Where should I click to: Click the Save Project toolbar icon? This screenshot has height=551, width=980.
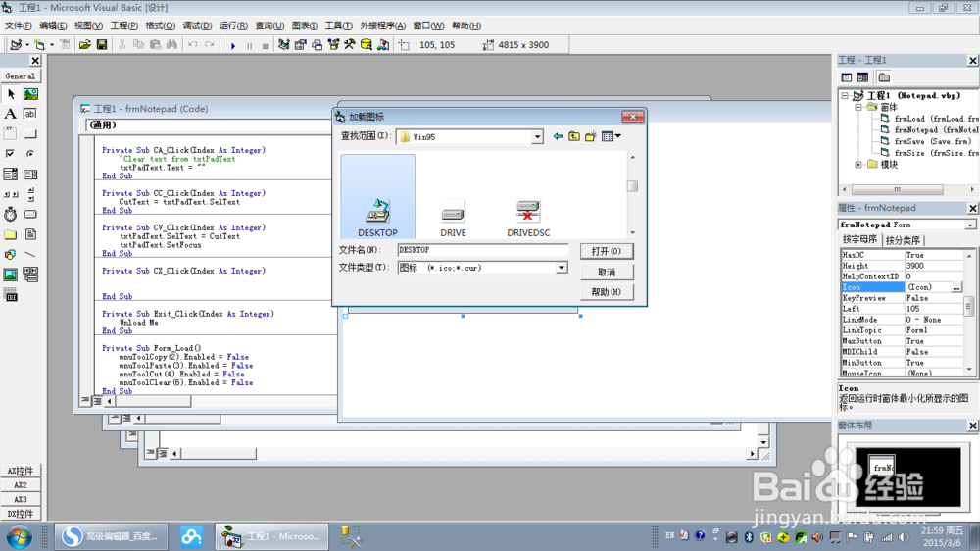pyautogui.click(x=102, y=44)
